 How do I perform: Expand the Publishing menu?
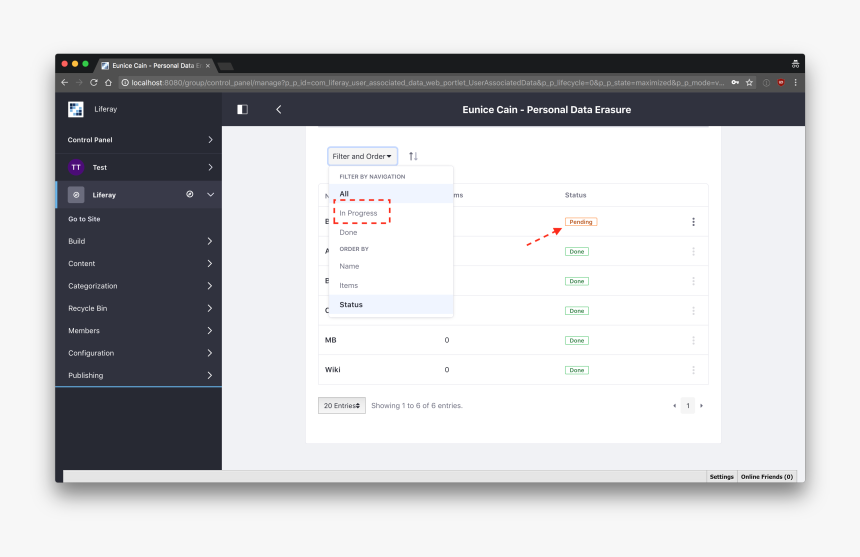(x=139, y=376)
